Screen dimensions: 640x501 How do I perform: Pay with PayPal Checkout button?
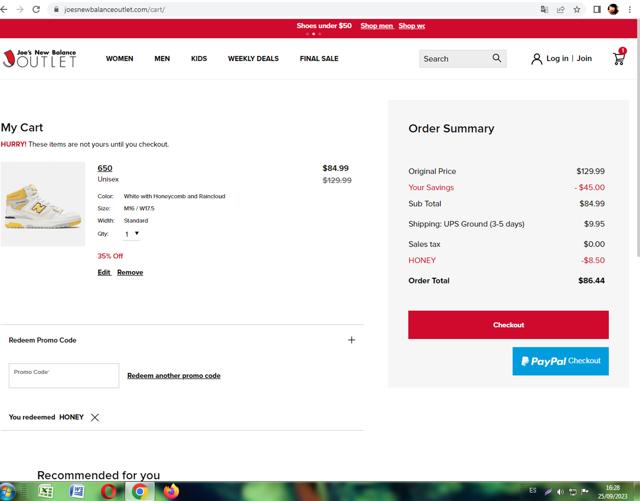tap(560, 361)
